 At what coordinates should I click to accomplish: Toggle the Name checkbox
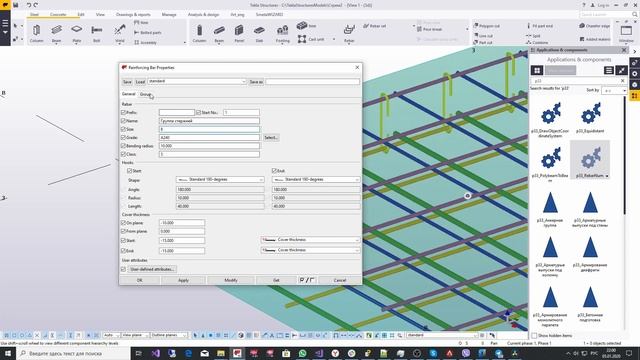click(x=123, y=121)
